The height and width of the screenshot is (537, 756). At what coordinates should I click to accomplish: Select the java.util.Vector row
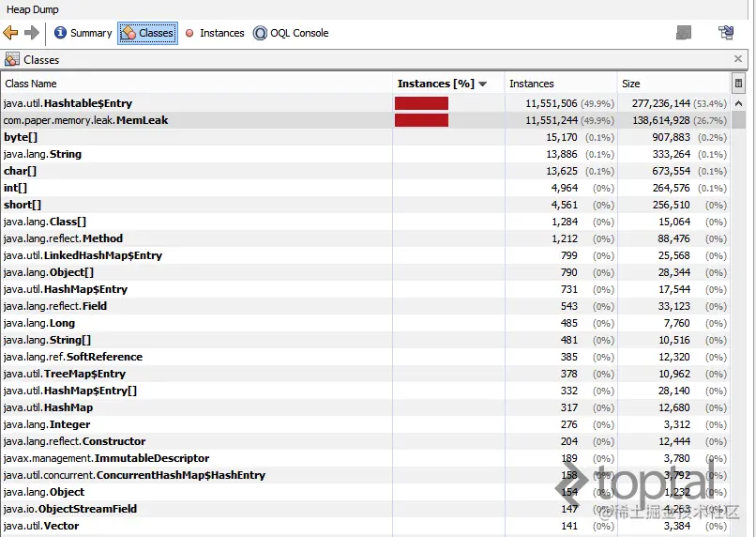point(366,526)
